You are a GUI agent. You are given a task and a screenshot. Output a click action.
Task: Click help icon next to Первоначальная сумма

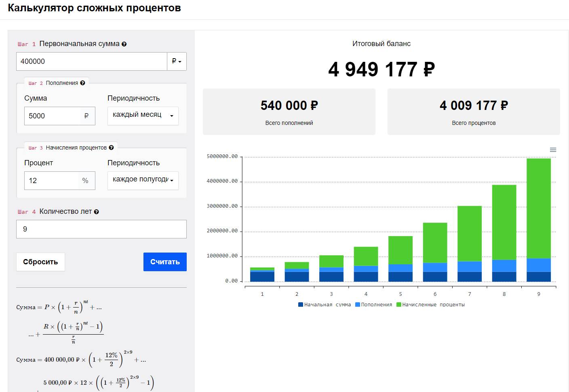click(x=124, y=44)
